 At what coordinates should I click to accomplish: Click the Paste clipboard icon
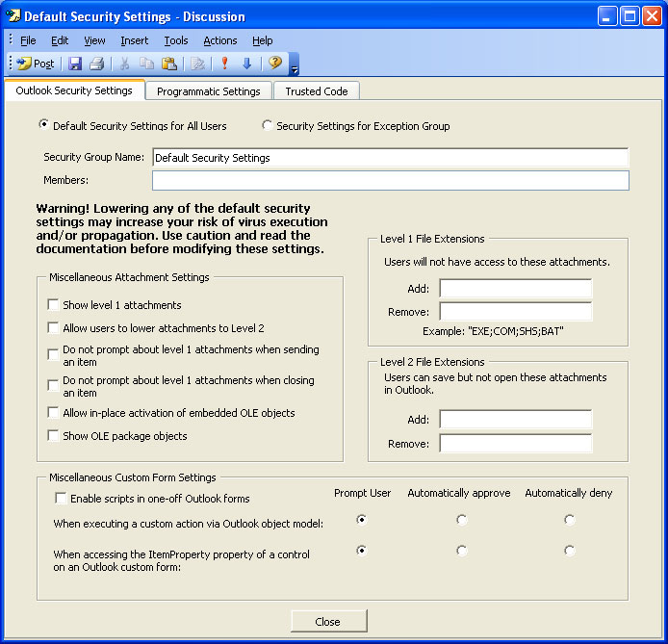(169, 64)
